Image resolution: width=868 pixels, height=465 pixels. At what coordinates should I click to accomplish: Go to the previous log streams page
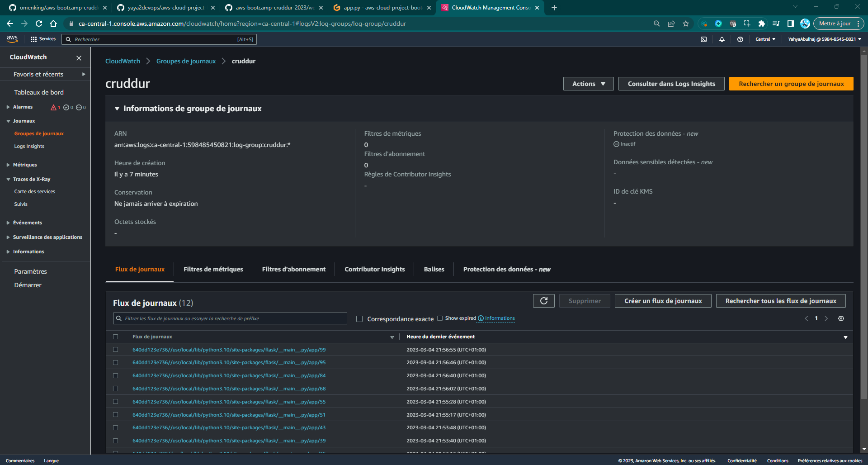(806, 318)
